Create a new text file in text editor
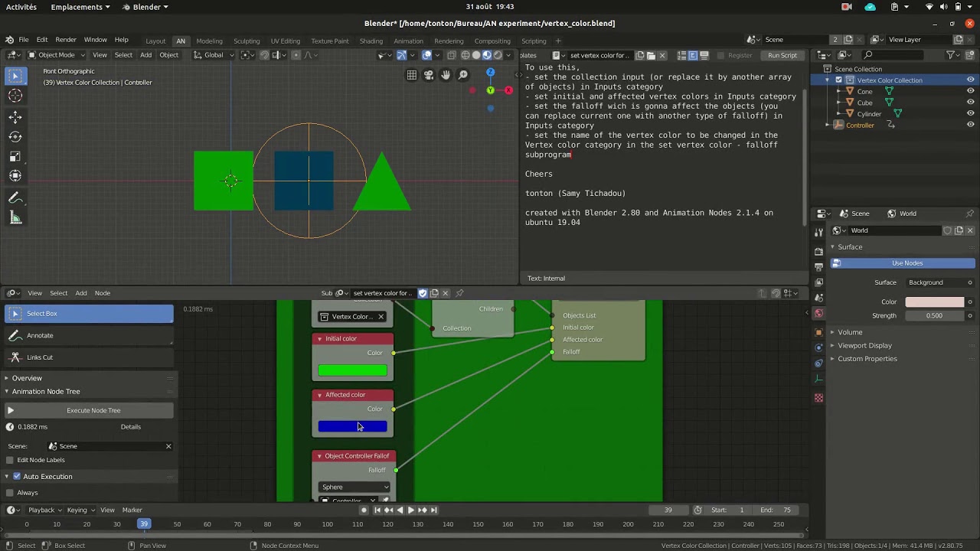980x551 pixels. point(640,55)
